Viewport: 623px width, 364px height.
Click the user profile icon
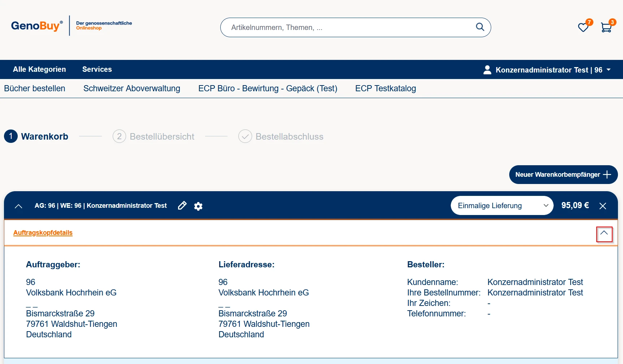(x=487, y=70)
